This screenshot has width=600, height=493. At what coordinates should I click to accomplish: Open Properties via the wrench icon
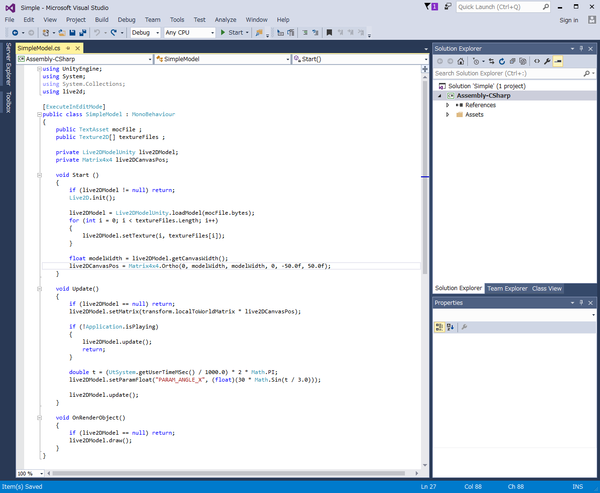tap(547, 61)
